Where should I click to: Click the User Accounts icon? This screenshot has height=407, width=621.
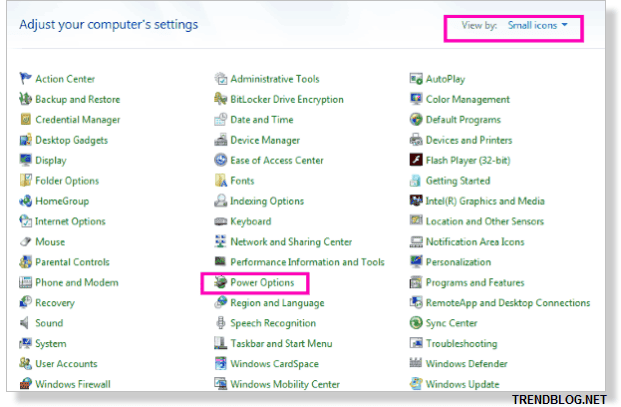coord(25,363)
